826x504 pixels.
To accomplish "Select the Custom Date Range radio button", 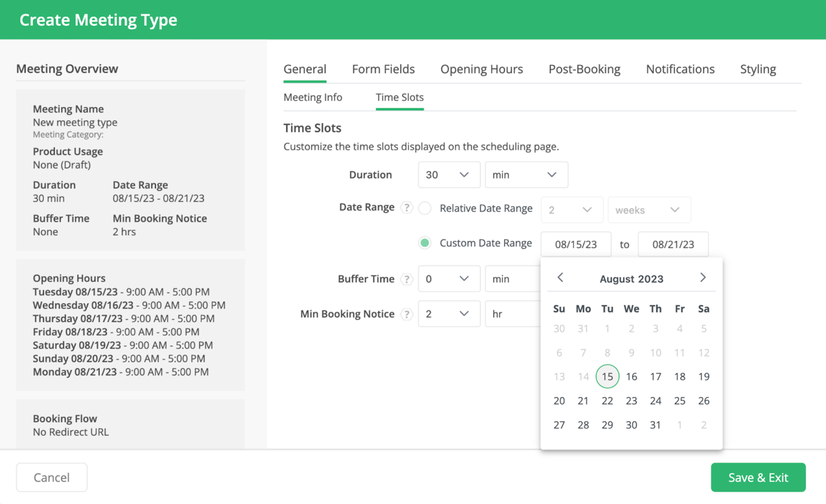I will [425, 243].
